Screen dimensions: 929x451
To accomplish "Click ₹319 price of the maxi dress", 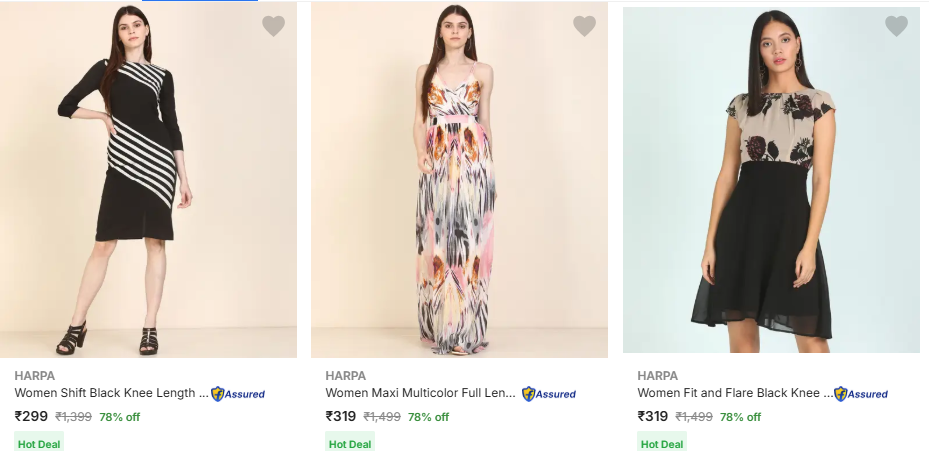I will coord(341,416).
